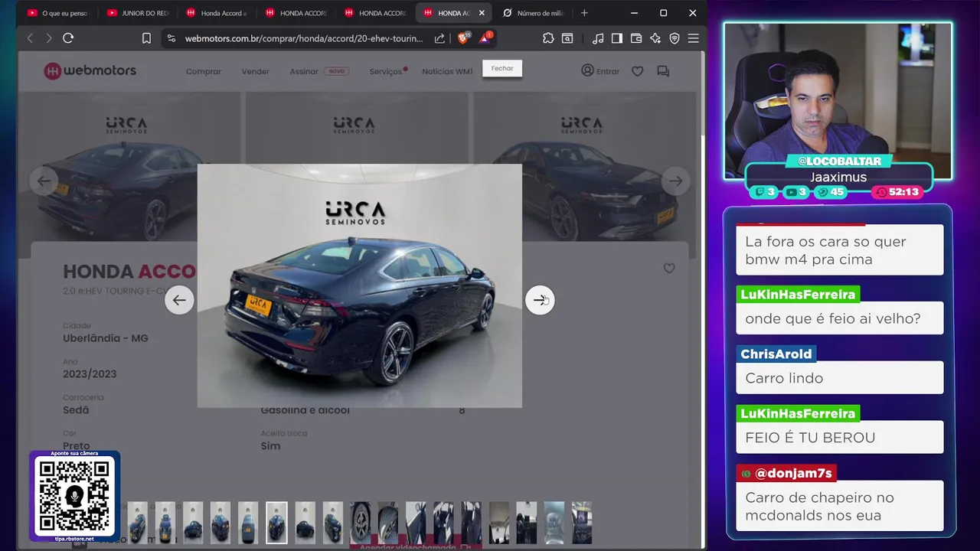The height and width of the screenshot is (551, 980).
Task: Favorite this Accord with the card heart
Action: 669,269
